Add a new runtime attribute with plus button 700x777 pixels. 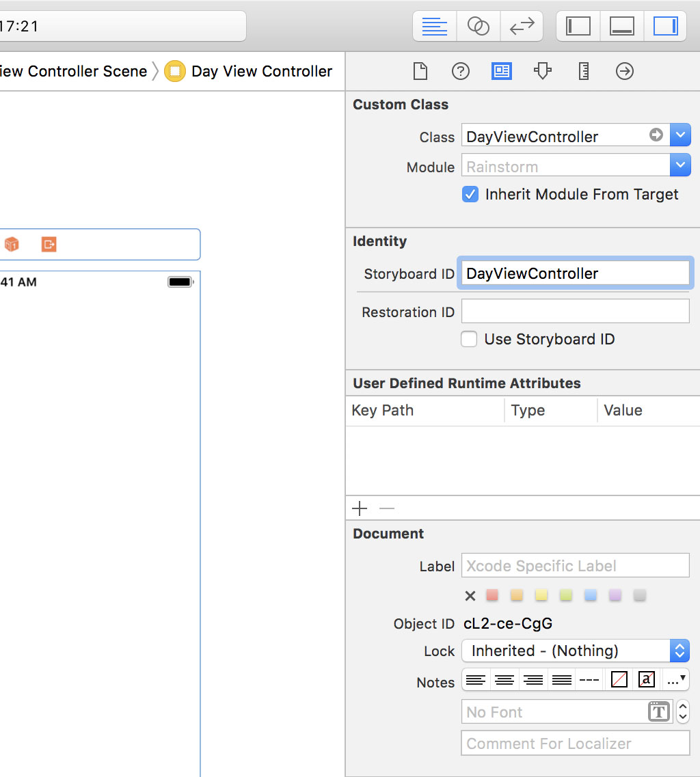[x=359, y=508]
